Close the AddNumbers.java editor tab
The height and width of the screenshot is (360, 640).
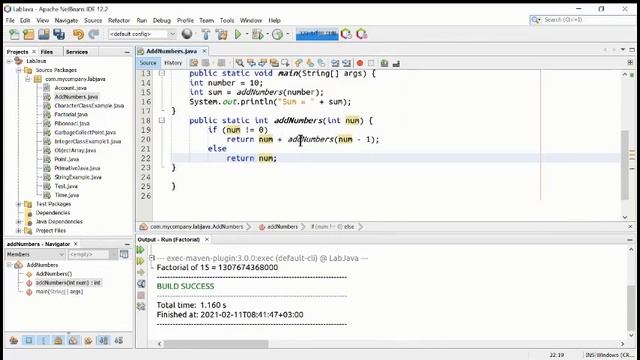coord(204,51)
